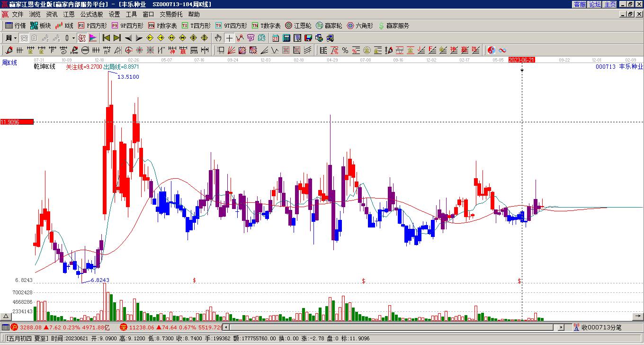Open the 交易委托 menu

pyautogui.click(x=171, y=15)
